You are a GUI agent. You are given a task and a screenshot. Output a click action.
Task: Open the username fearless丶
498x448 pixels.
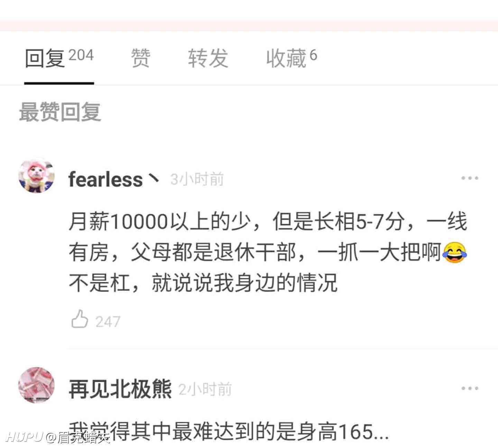(x=114, y=179)
